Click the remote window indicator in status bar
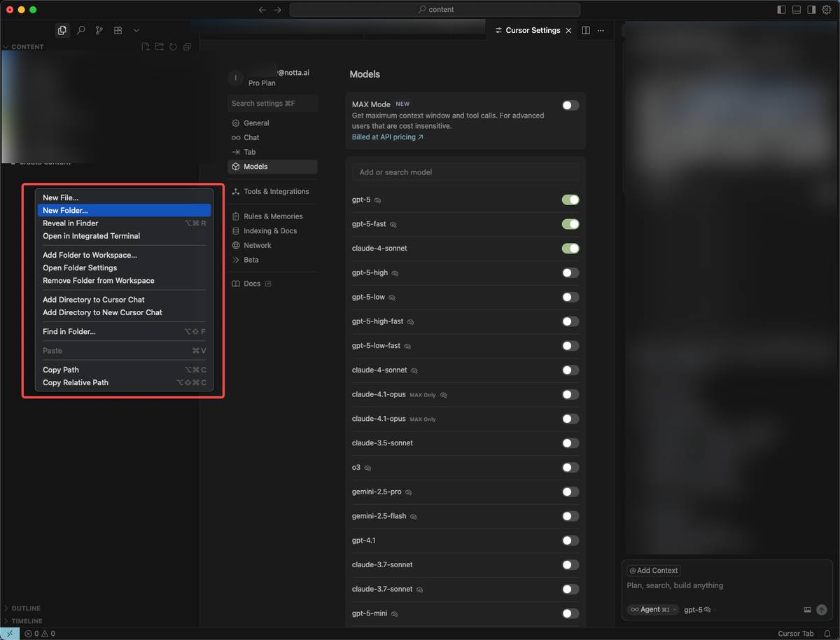Viewport: 840px width, 640px height. coord(10,634)
